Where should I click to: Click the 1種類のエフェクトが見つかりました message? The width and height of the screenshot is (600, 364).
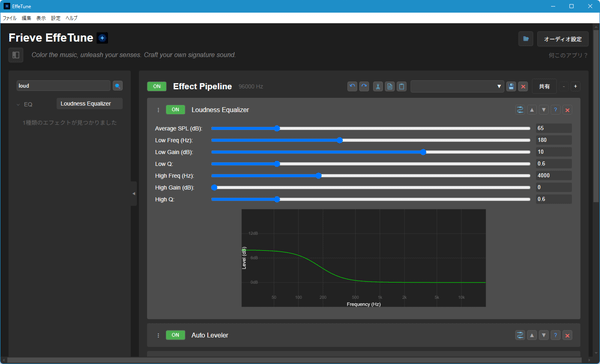pyautogui.click(x=70, y=123)
